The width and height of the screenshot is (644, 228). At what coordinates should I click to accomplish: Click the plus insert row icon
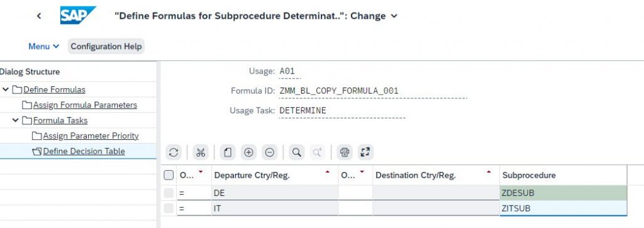tap(248, 152)
